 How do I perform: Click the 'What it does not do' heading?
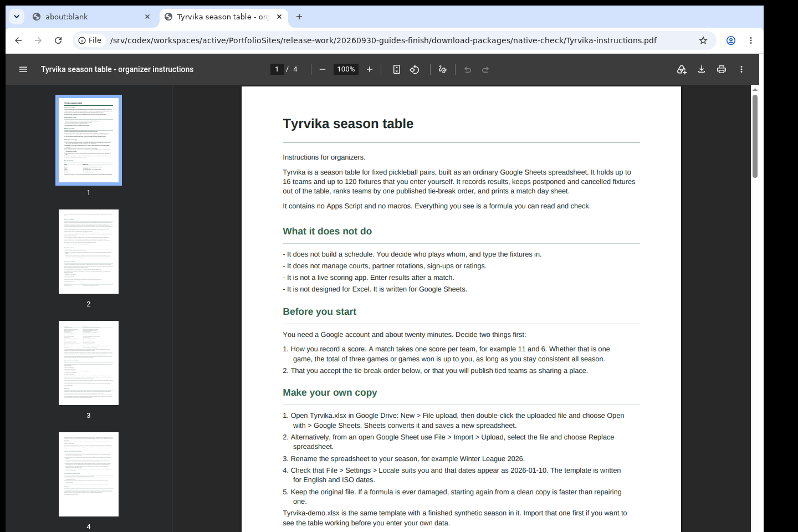pyautogui.click(x=328, y=232)
